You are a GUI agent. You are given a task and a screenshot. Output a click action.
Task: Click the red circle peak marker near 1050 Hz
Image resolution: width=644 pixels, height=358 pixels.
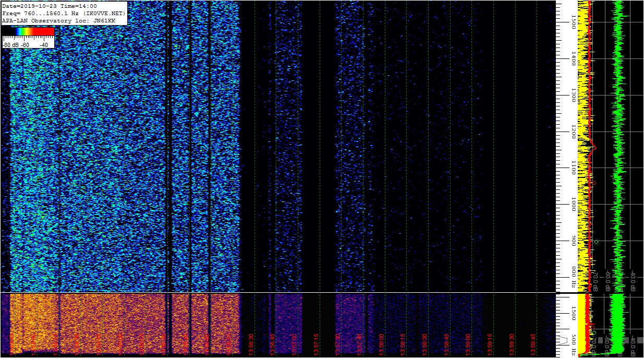pyautogui.click(x=593, y=183)
